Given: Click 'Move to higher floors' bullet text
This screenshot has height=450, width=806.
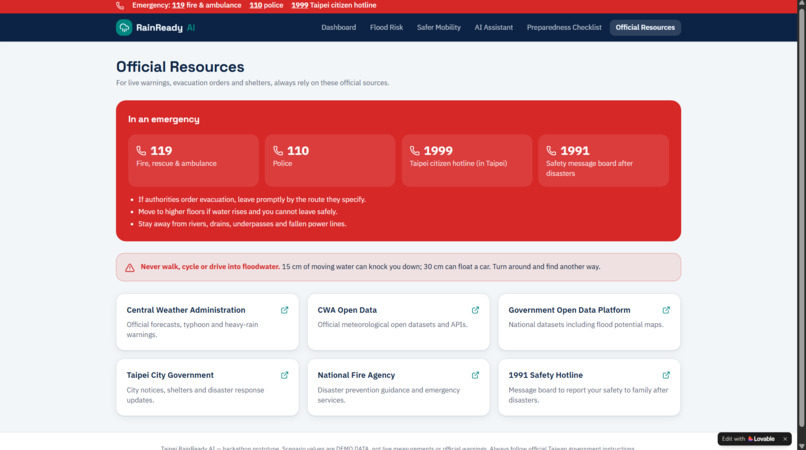Looking at the screenshot, I should 237,212.
